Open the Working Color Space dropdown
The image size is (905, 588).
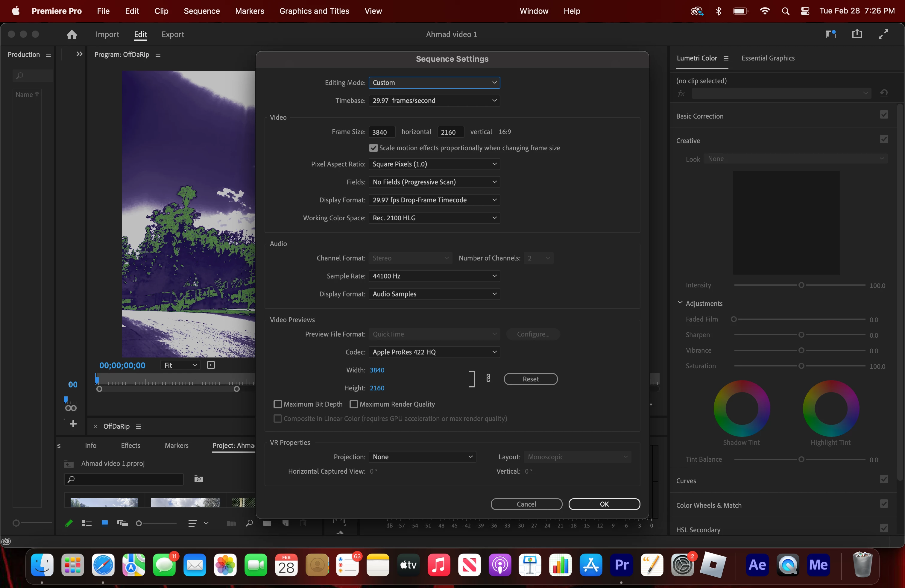click(434, 218)
